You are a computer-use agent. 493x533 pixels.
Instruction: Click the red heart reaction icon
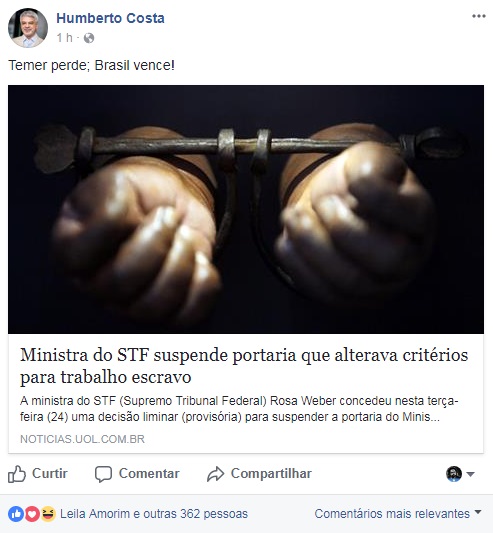(x=32, y=514)
